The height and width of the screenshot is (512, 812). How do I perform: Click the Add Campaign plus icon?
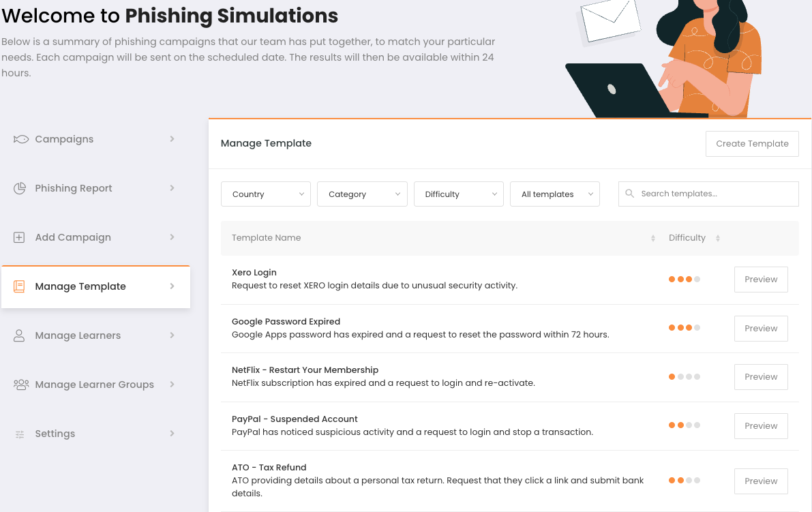[x=19, y=237]
